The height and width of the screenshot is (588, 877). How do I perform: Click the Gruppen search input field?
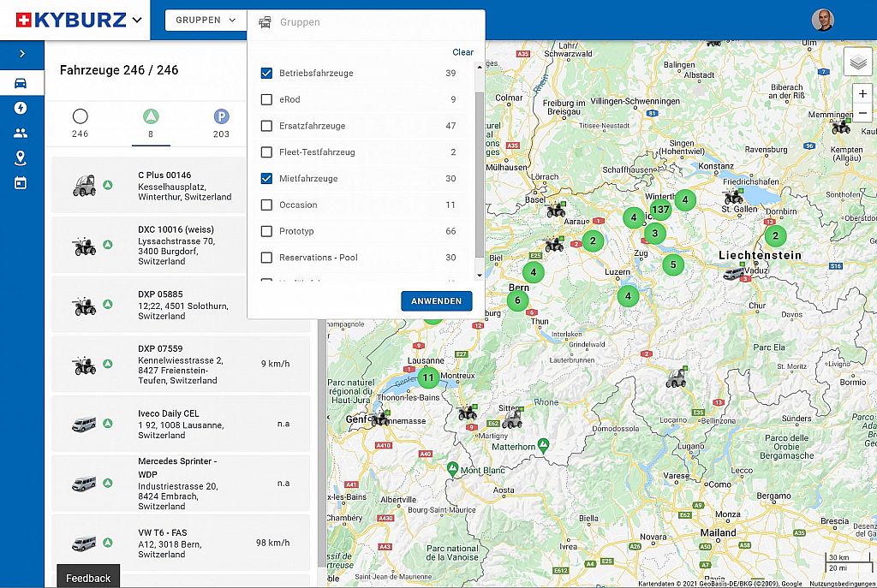tap(368, 22)
